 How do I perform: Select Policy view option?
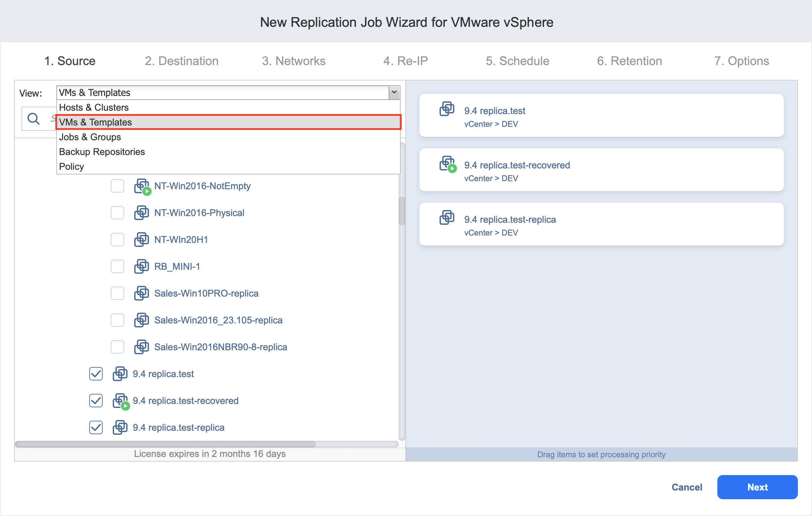pos(228,167)
